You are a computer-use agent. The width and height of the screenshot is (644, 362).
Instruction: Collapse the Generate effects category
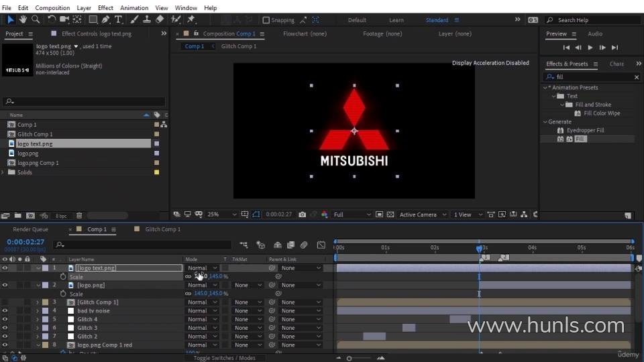[x=545, y=121]
